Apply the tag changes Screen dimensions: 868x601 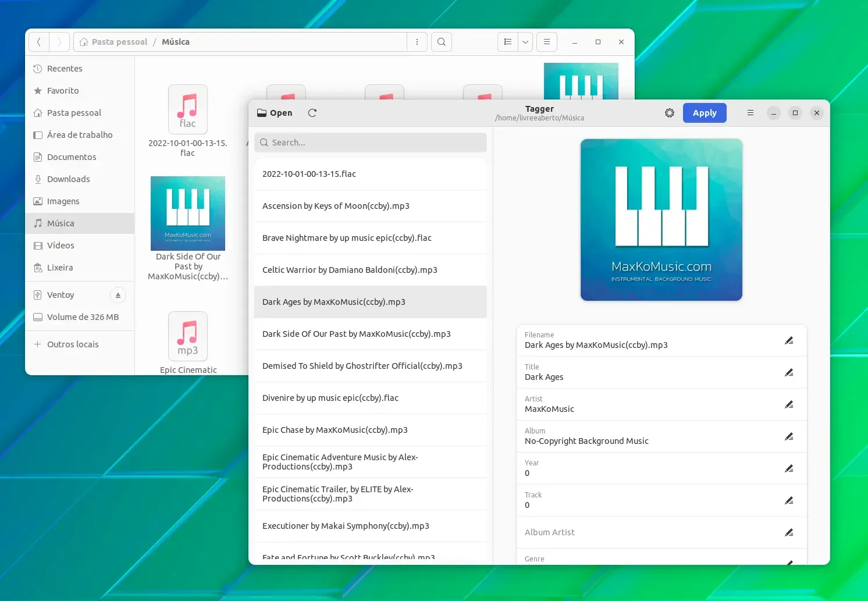[705, 113]
